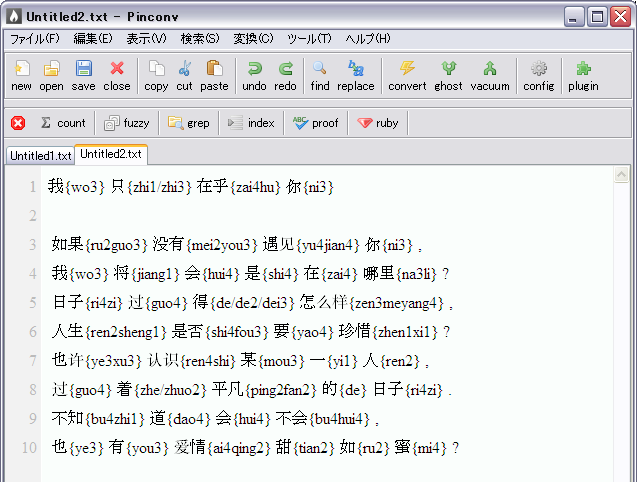Run the proof ABC check tool
The height and width of the screenshot is (482, 637).
(x=316, y=123)
